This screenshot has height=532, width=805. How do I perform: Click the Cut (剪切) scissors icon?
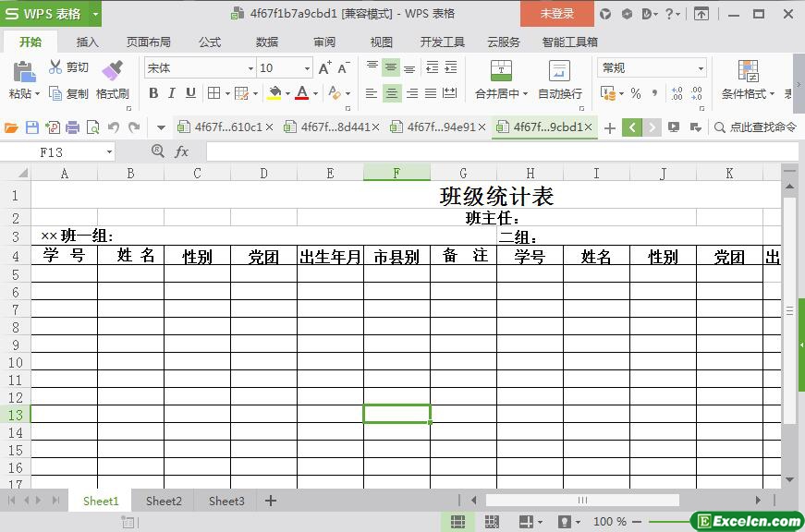point(55,67)
